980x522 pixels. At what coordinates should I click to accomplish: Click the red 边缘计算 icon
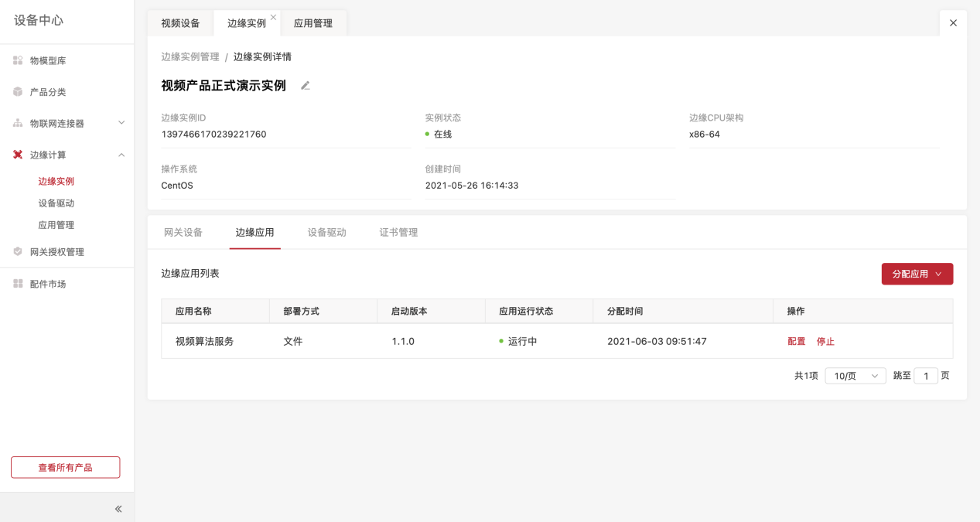[x=18, y=155]
